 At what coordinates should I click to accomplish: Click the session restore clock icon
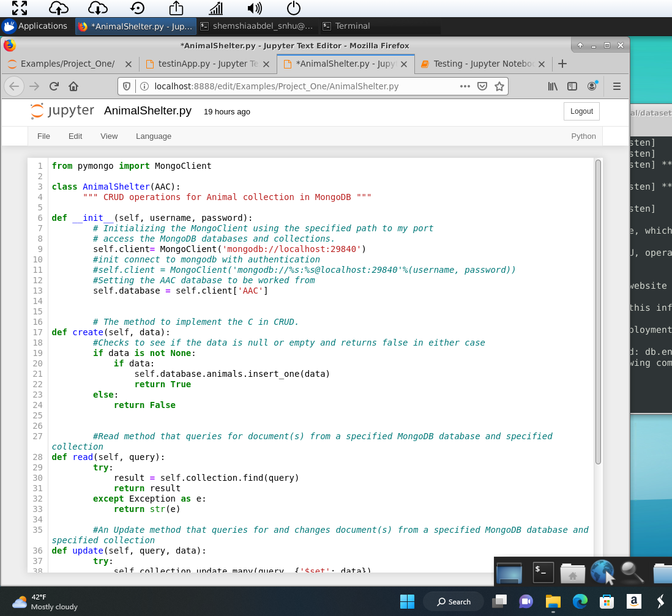pos(137,8)
